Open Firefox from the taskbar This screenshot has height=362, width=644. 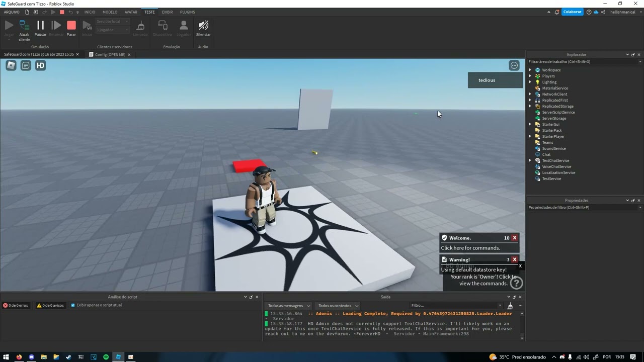pos(19,357)
